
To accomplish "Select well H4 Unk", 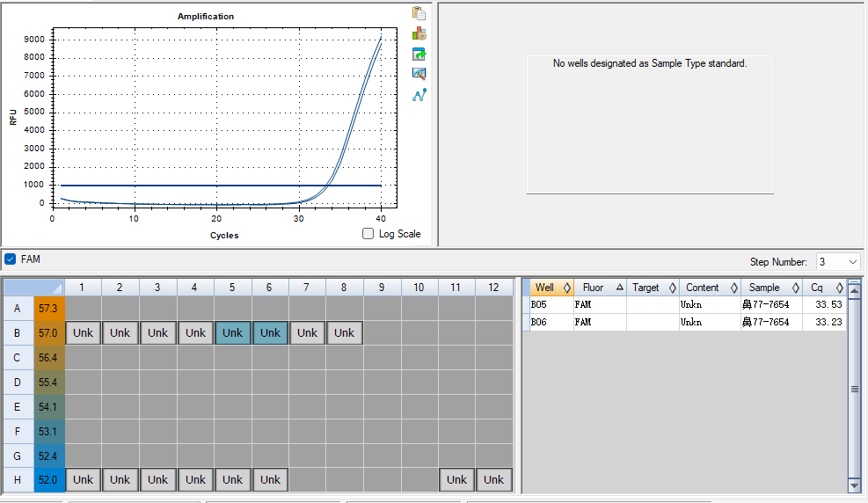I will click(195, 480).
